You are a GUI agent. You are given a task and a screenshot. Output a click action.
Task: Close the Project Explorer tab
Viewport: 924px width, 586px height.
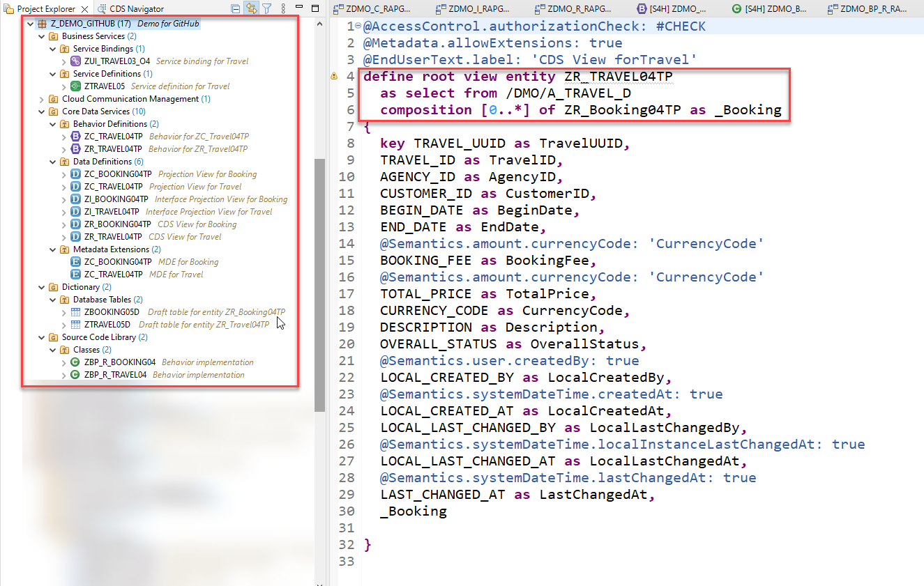pos(84,9)
